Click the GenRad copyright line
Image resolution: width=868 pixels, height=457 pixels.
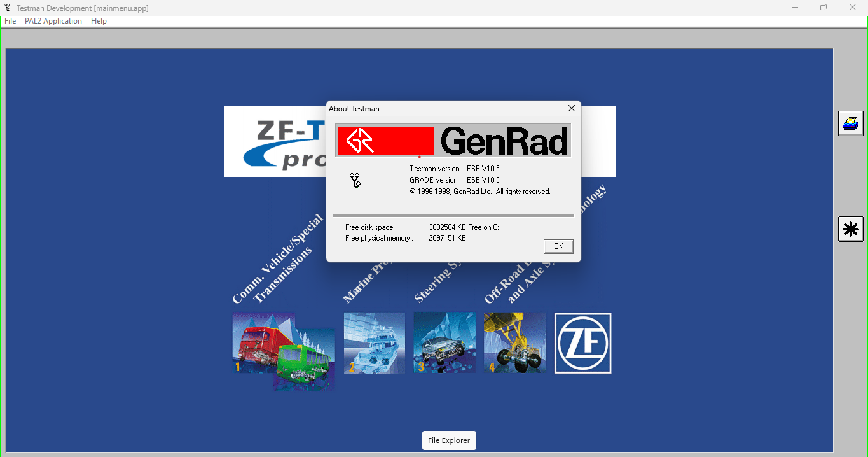[480, 192]
